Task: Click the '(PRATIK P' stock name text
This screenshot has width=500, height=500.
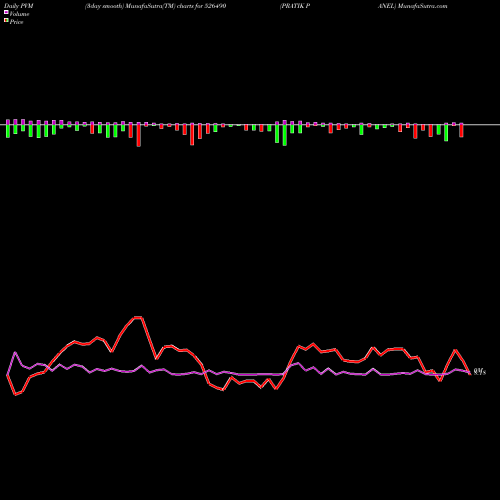Action: [295, 6]
